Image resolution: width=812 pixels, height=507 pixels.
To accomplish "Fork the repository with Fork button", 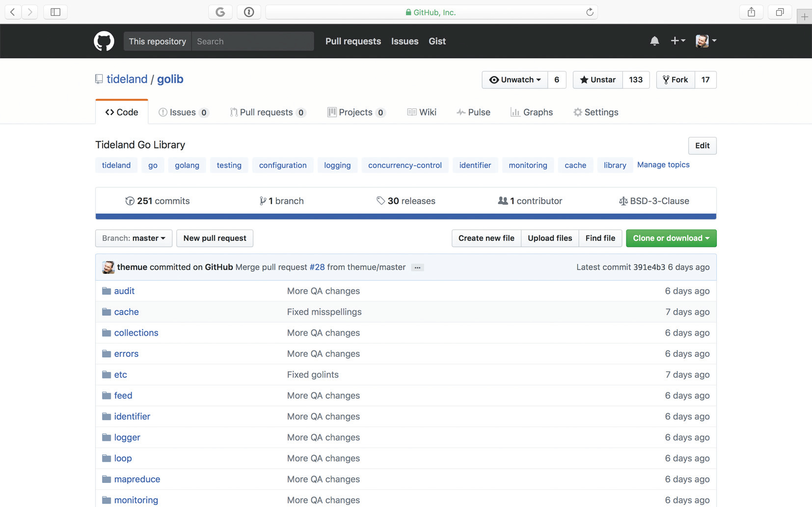I will 676,80.
